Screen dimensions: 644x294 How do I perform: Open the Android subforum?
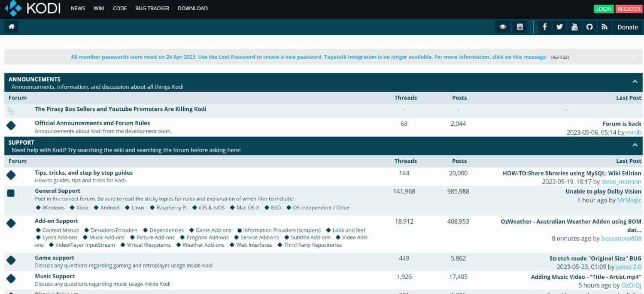pyautogui.click(x=110, y=207)
